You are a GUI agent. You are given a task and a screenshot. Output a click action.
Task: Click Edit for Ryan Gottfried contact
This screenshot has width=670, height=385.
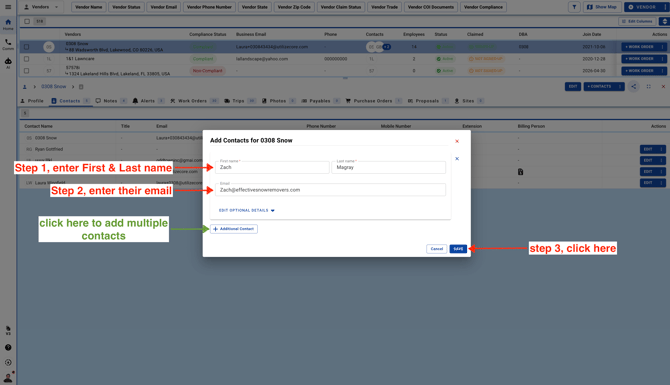click(x=648, y=149)
